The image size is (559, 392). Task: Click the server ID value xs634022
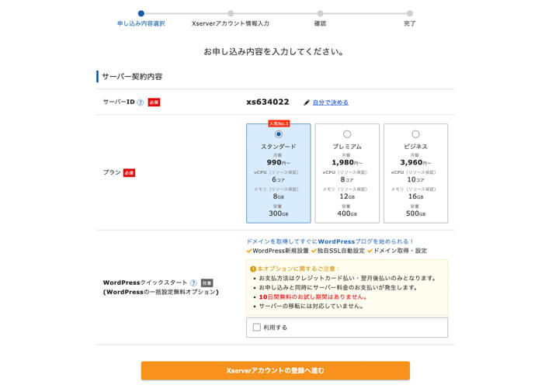pos(268,102)
